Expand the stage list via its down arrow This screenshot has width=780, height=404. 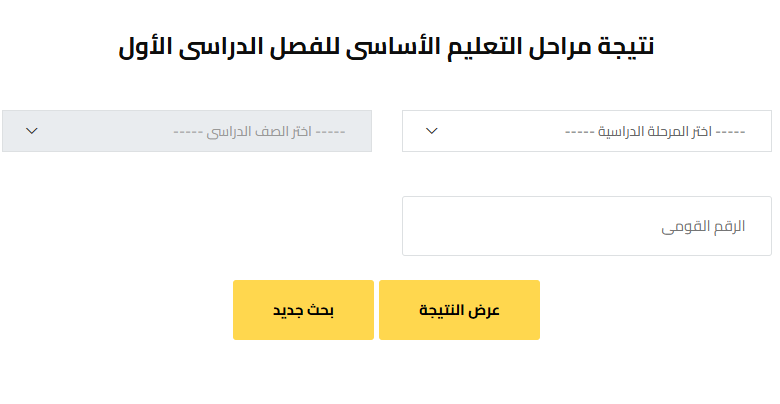point(432,131)
